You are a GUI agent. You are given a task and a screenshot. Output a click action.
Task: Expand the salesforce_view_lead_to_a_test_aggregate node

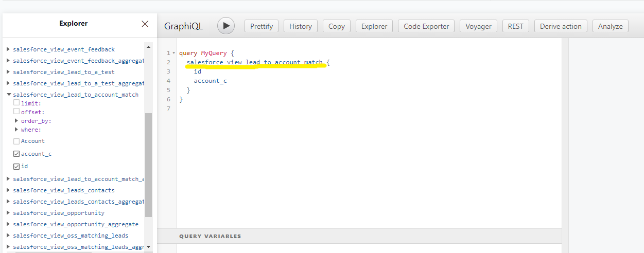pos(8,83)
